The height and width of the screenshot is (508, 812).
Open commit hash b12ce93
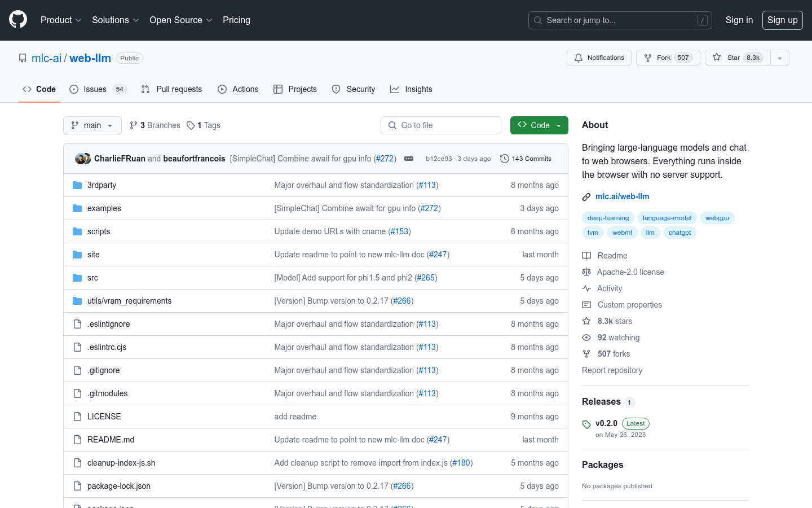click(x=439, y=159)
